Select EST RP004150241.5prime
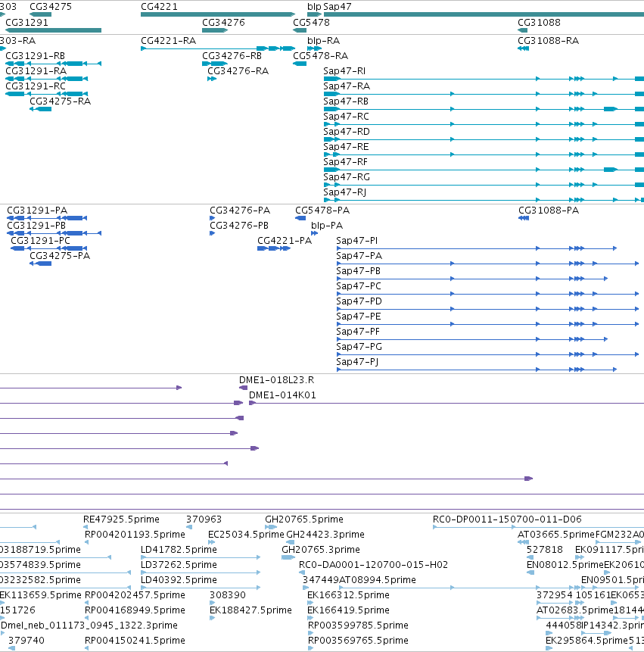The image size is (644, 652). [135, 641]
